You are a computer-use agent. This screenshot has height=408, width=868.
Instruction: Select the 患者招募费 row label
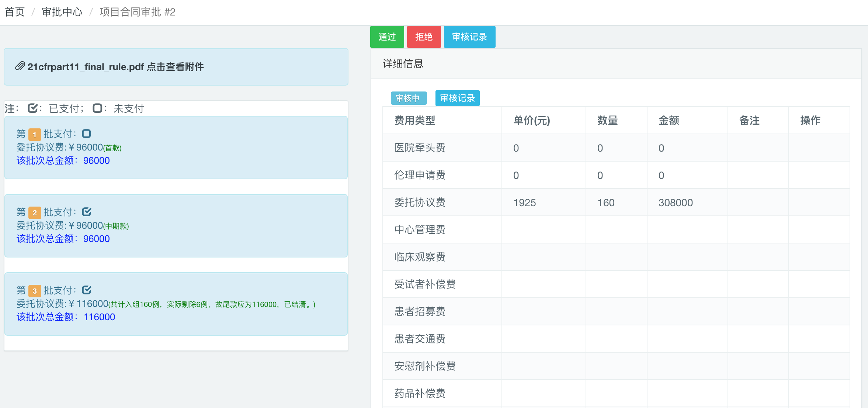[420, 311]
